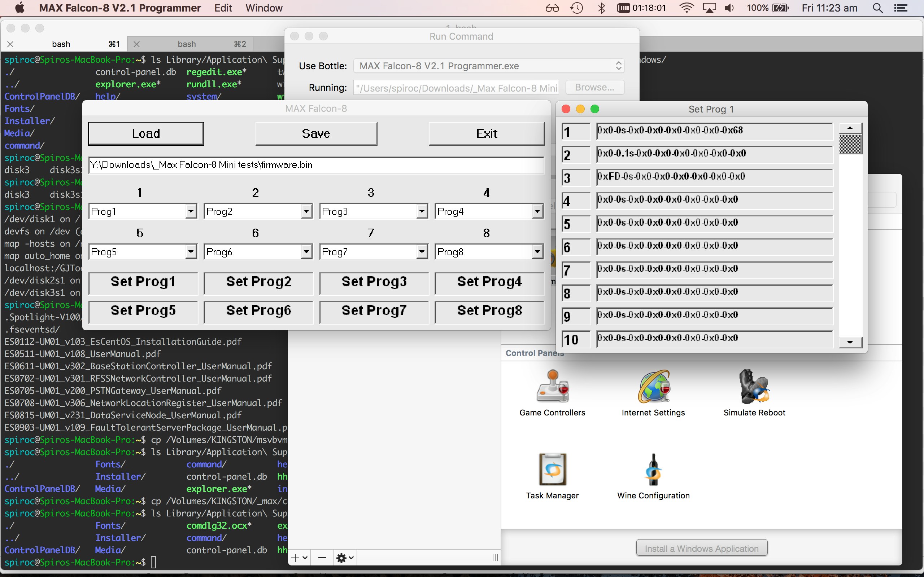This screenshot has height=577, width=924.
Task: Open the Internet Settings control panel
Action: 653,386
